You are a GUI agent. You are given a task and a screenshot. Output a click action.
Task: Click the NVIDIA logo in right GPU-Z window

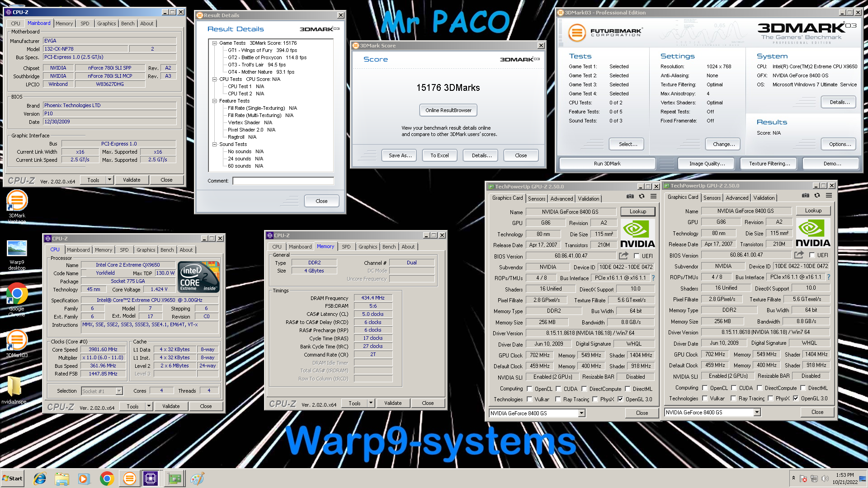click(813, 233)
